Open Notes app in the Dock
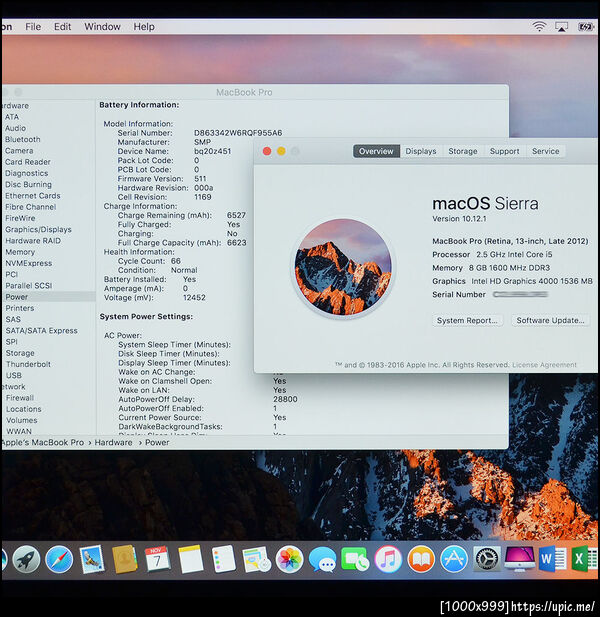Screen dimensions: 600x617 click(191, 559)
